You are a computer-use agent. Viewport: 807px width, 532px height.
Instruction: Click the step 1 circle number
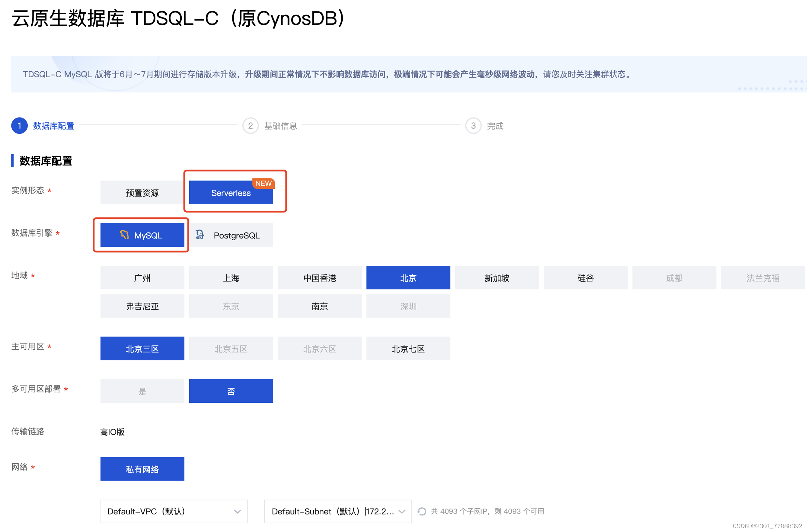point(19,126)
